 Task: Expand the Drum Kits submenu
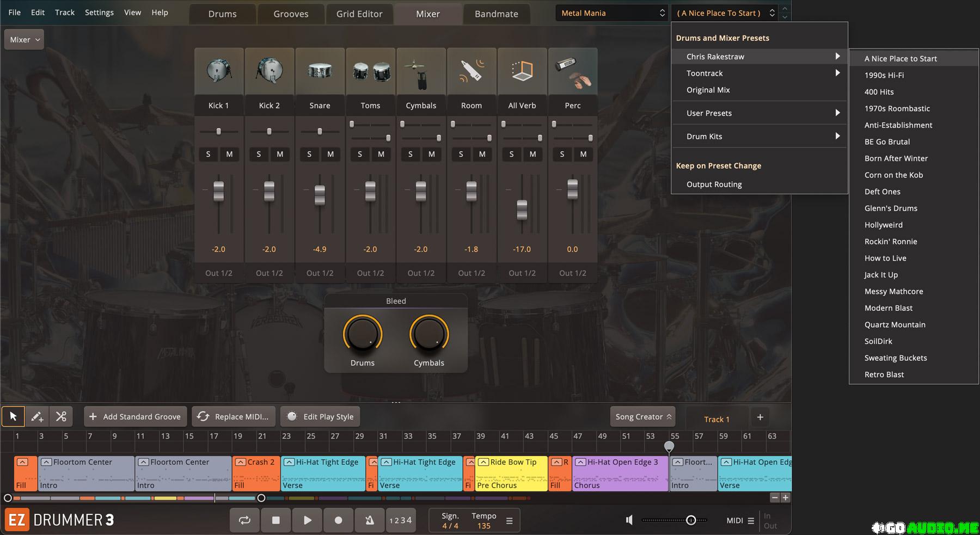click(x=759, y=137)
